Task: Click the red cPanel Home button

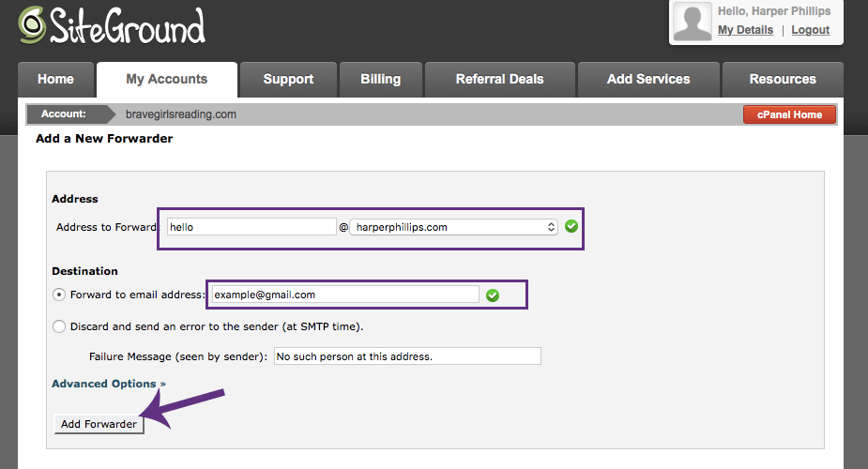Action: (789, 114)
